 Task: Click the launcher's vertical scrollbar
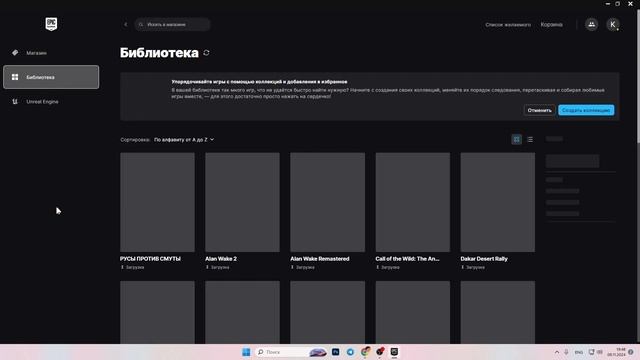pyautogui.click(x=638, y=76)
